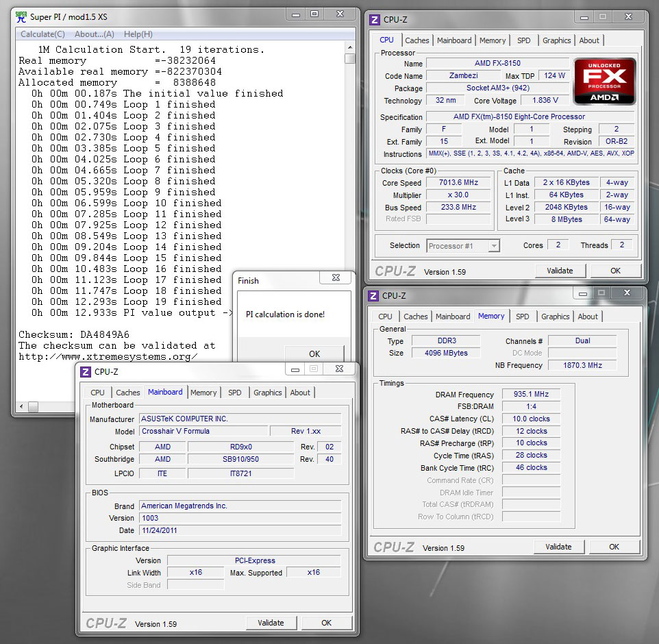Switch to CPU tab in Mainboard window
Image resolution: width=659 pixels, height=644 pixels.
click(97, 393)
